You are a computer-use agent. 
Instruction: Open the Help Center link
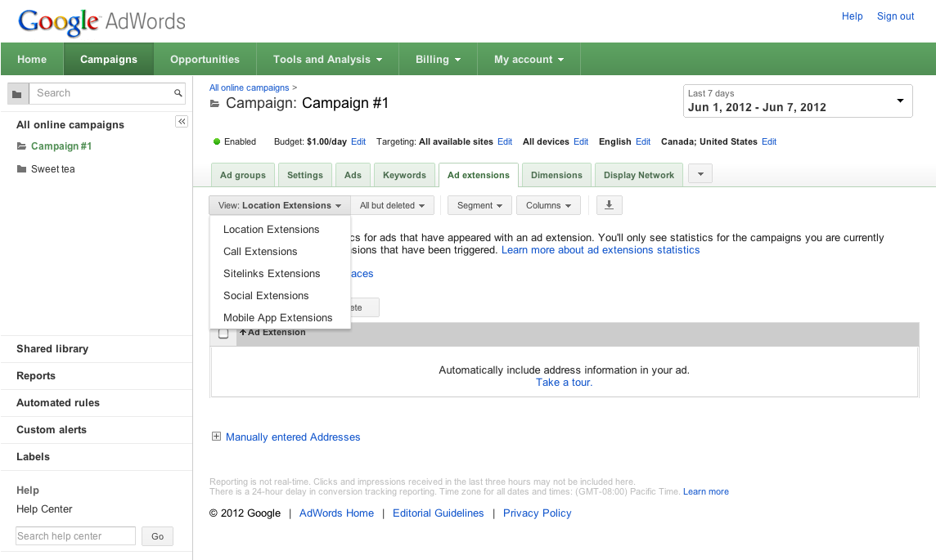[44, 508]
